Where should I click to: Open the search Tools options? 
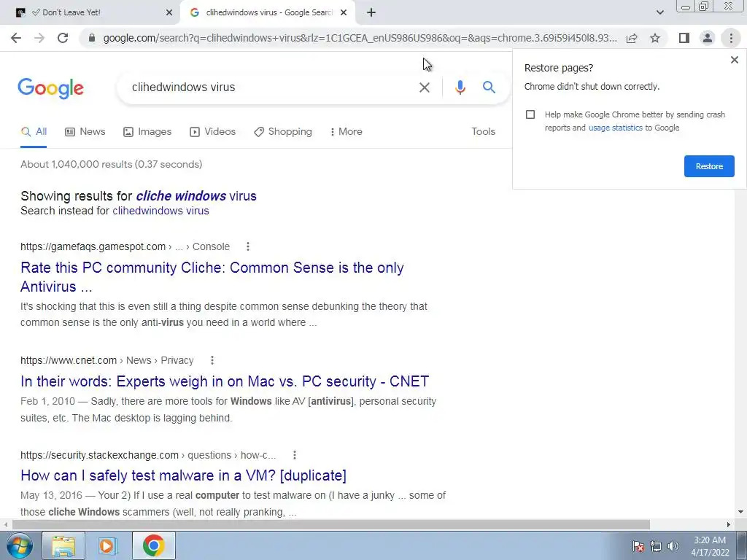[x=483, y=132]
